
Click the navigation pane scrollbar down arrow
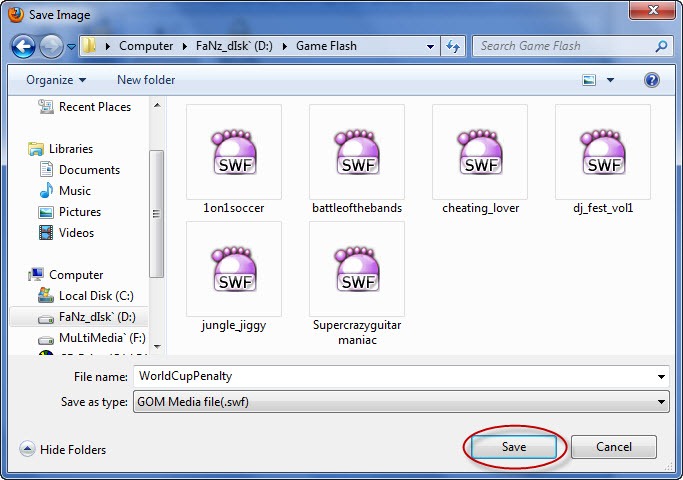157,347
